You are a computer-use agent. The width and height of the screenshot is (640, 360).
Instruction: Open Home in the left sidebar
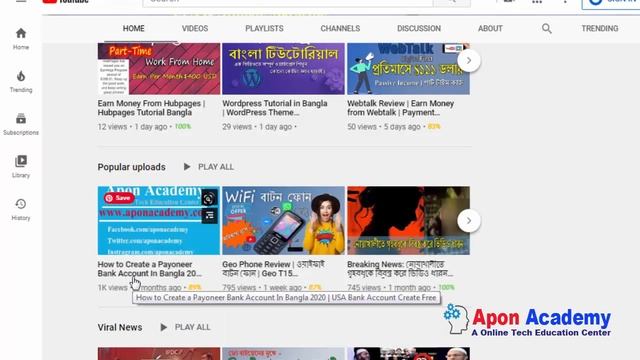tap(21, 39)
